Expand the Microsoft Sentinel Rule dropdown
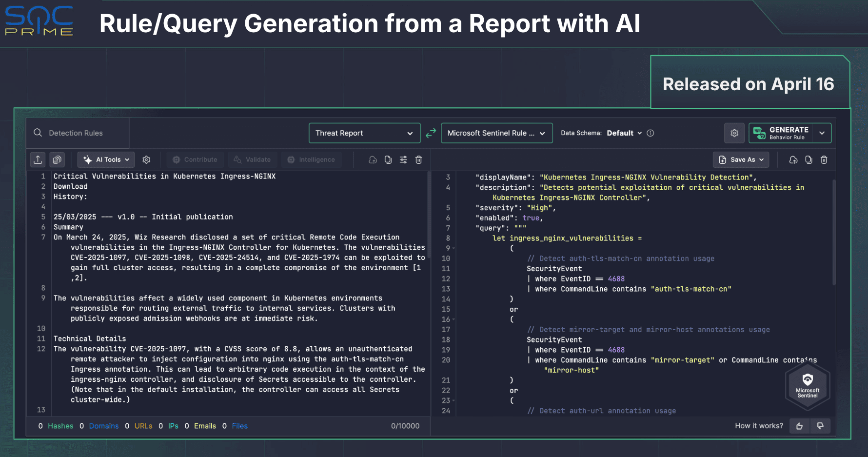Screen dimensions: 868x457 click(496, 133)
